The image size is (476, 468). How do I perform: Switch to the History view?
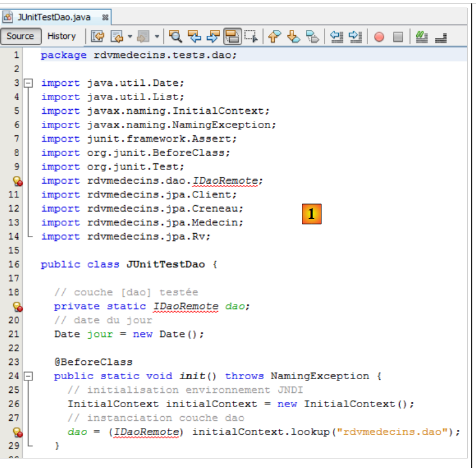[61, 36]
